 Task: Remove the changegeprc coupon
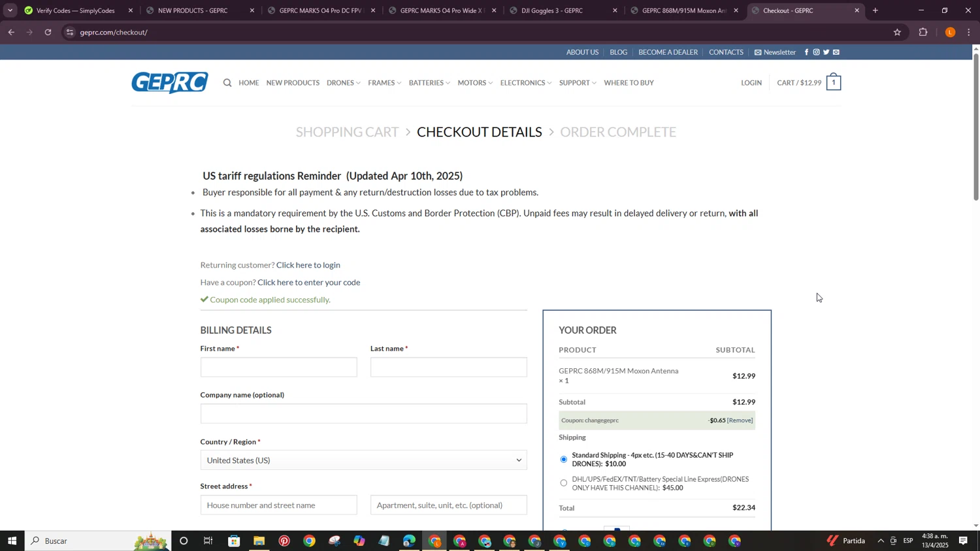(740, 420)
